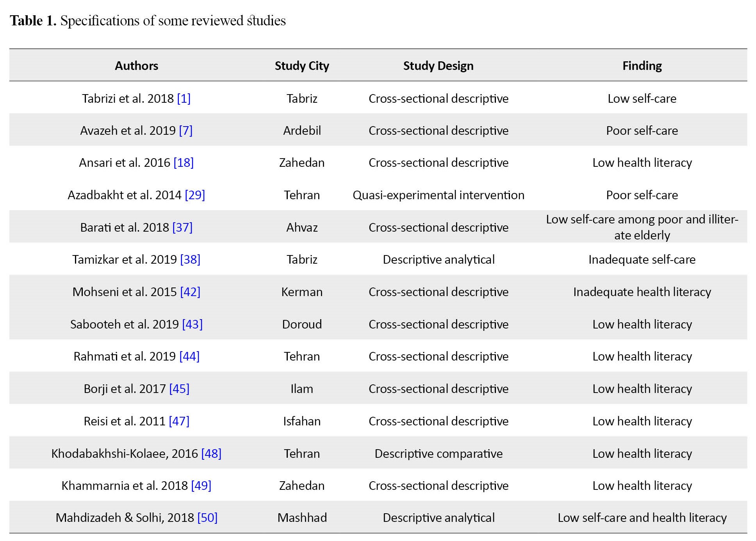This screenshot has width=756, height=541.
Task: Open citation link [18] for Ansari
Action: pos(184,162)
